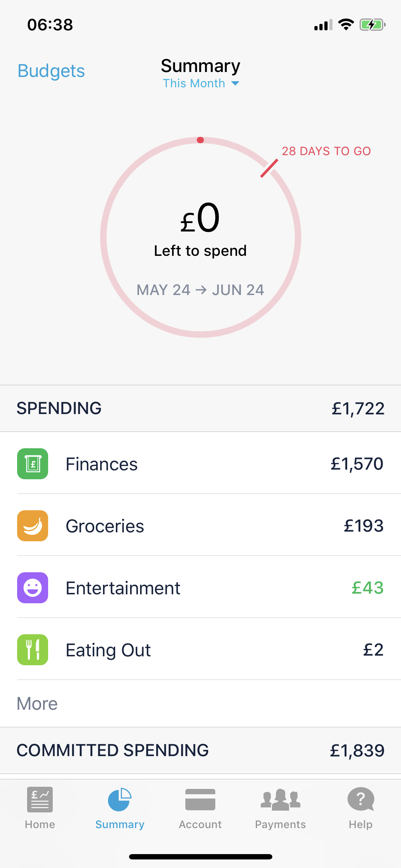Tap the Groceries banana icon
Viewport: 401px width, 868px height.
pos(33,526)
